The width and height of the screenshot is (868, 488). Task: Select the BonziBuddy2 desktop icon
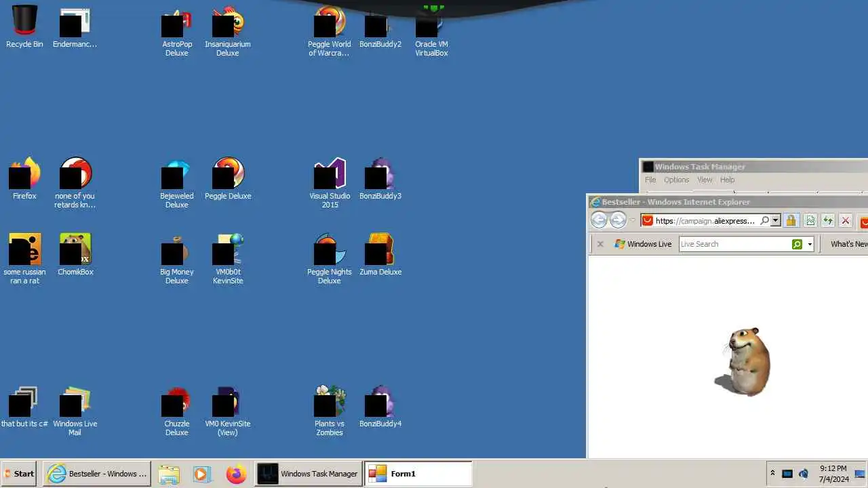[380, 27]
